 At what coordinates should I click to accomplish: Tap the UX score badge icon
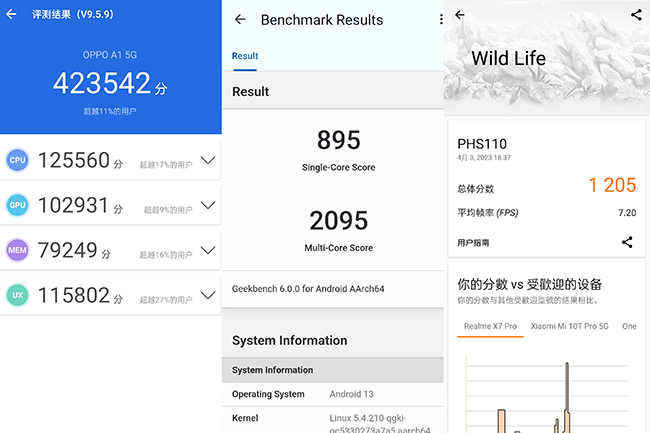tap(17, 295)
